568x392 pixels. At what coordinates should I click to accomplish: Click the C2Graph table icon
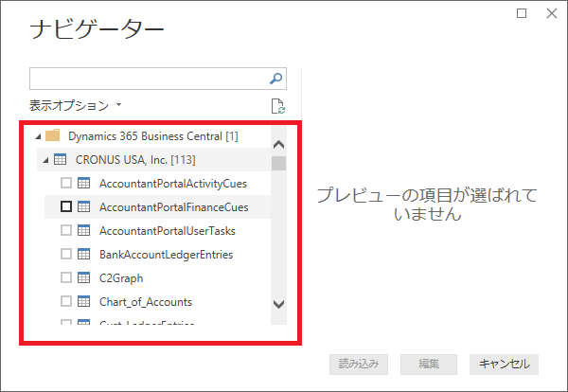coord(83,277)
